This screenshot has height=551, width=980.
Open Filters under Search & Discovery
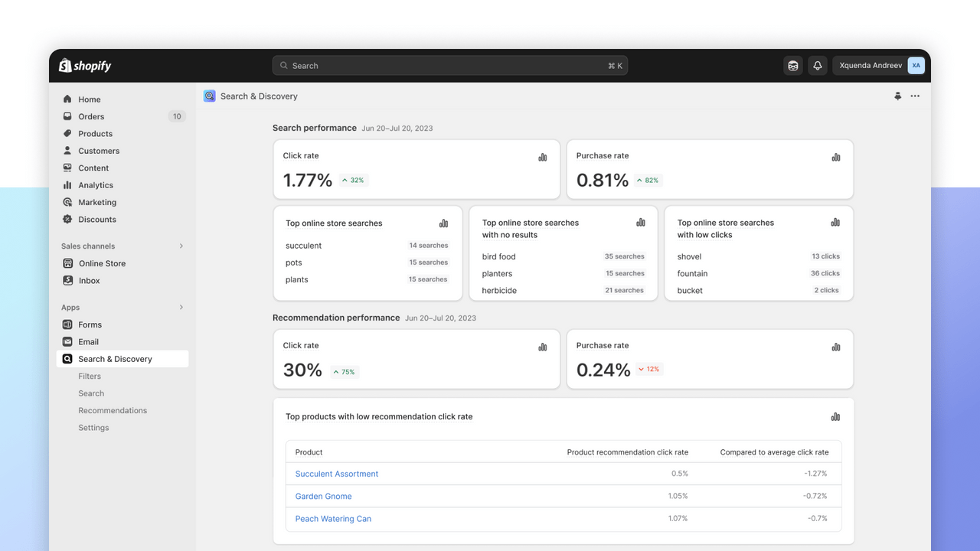(x=90, y=377)
